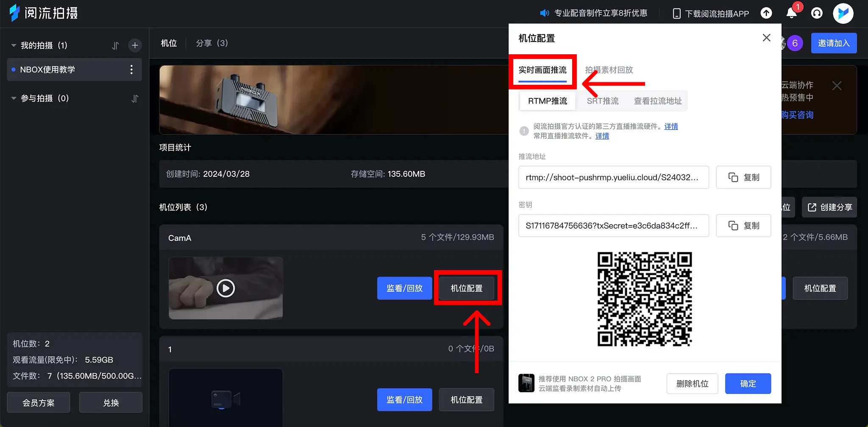
Task: Click 5 个文件/129.93MB text
Action: [x=457, y=237]
